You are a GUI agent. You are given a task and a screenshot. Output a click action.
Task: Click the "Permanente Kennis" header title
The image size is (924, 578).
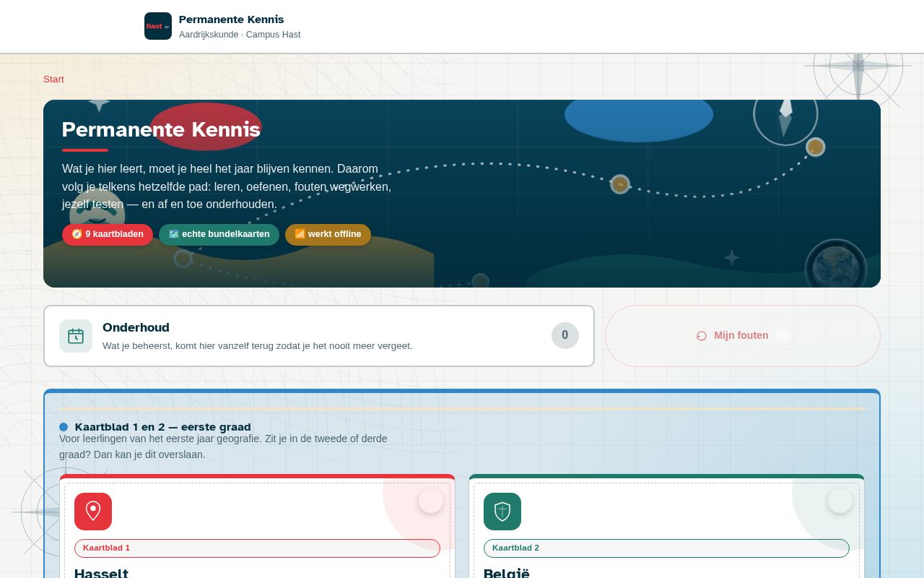click(231, 20)
